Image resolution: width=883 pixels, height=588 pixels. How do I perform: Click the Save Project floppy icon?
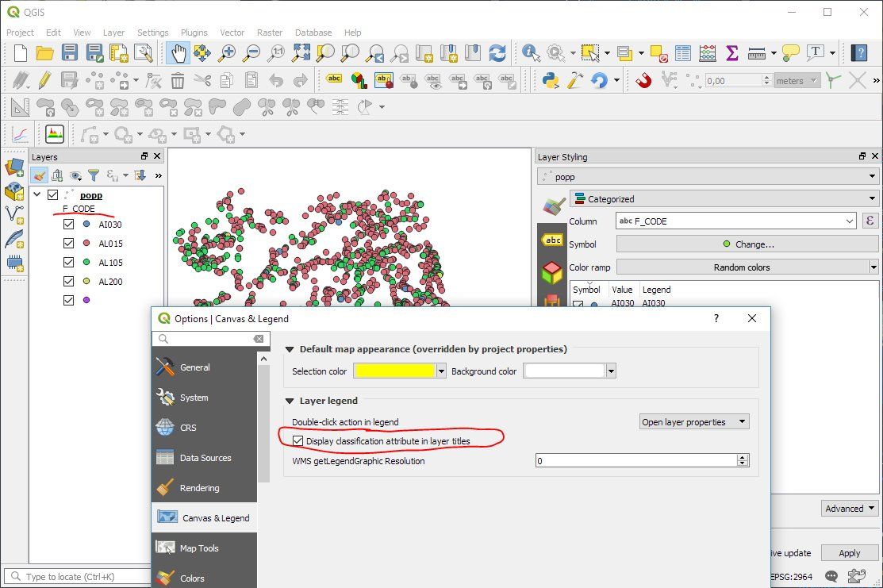pos(69,53)
